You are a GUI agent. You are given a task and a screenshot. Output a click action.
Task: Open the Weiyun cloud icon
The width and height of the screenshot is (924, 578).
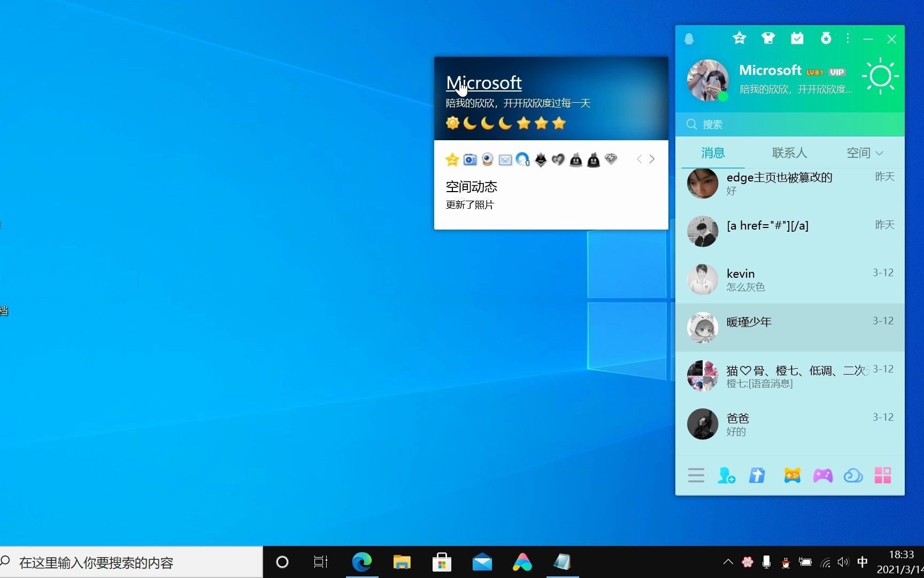point(853,475)
